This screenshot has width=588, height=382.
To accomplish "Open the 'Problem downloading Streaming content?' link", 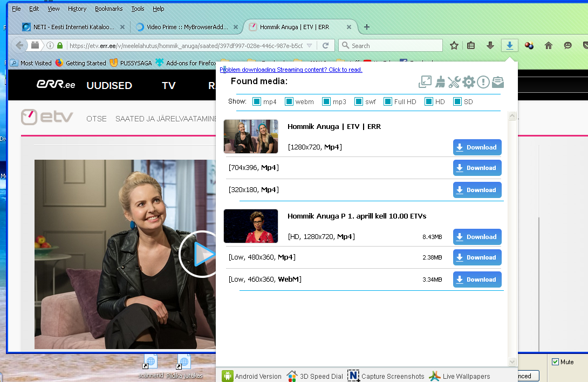I will pyautogui.click(x=291, y=70).
